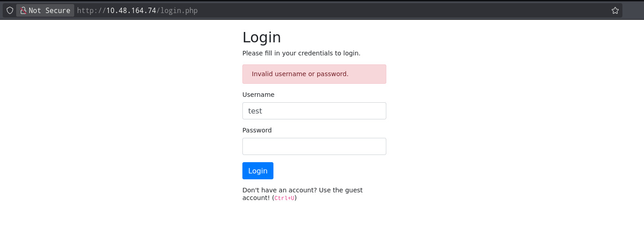This screenshot has width=644, height=232.
Task: Click the http:// protocol prefix in the URL
Action: click(x=91, y=10)
